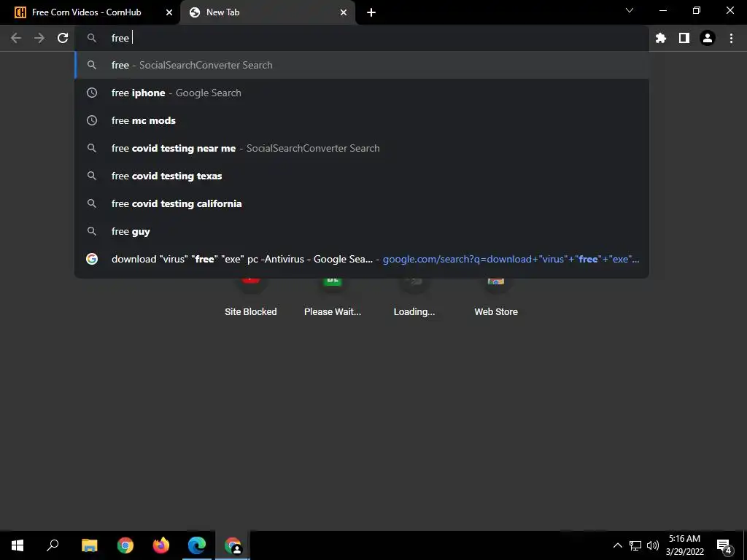The width and height of the screenshot is (747, 560).
Task: Open the profile avatar menu
Action: [x=708, y=38]
